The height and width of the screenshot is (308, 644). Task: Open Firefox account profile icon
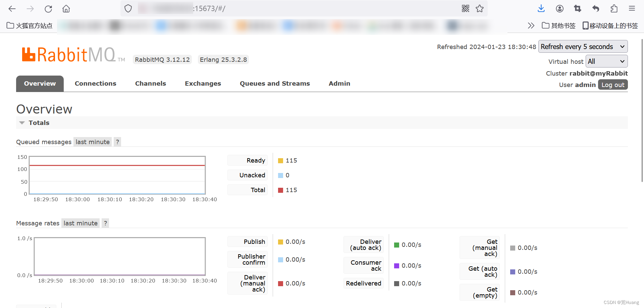point(559,8)
